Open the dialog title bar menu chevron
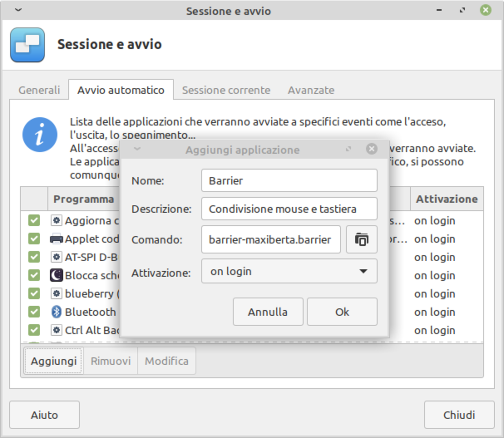Screen dimensions: 504x438 [x=137, y=149]
